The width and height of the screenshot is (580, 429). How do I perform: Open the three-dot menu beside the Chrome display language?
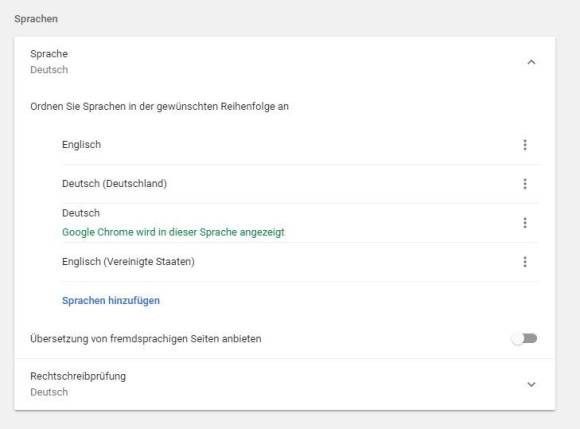coord(525,223)
